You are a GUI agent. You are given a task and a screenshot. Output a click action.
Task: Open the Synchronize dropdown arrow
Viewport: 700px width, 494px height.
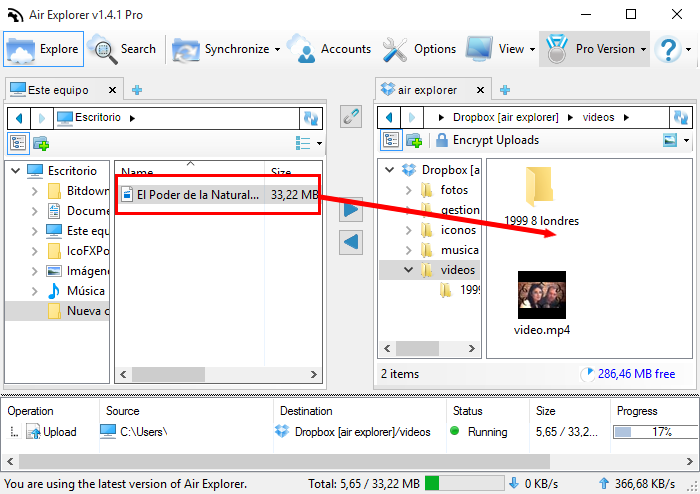point(278,49)
